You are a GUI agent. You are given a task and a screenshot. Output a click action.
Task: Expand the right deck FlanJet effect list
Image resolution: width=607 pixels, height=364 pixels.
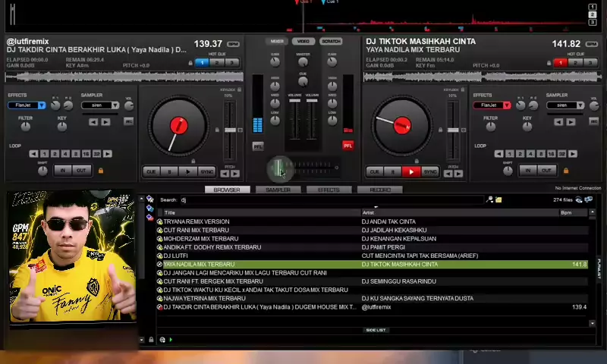tap(505, 105)
